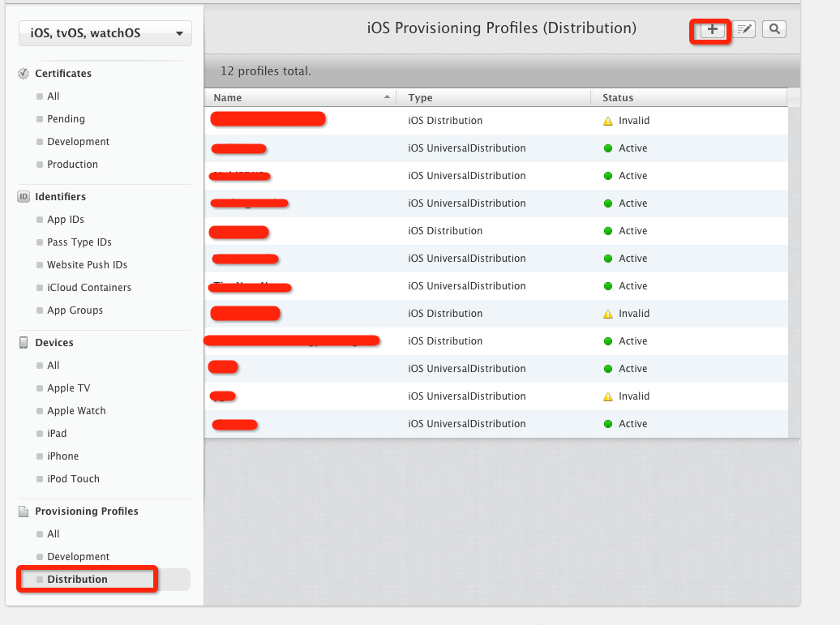Click the Devices section phone icon

click(x=24, y=343)
